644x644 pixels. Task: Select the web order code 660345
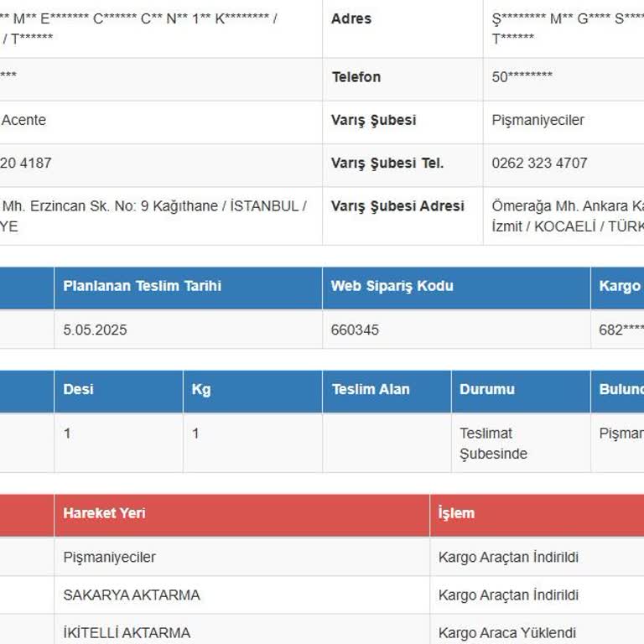pyautogui.click(x=355, y=330)
